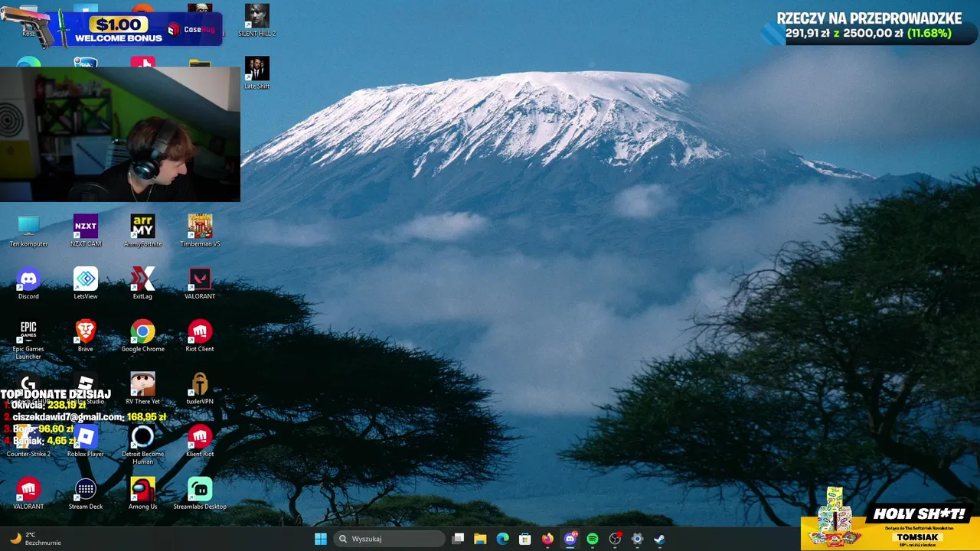The width and height of the screenshot is (980, 551).
Task: Click the webcam overlay thumbnail
Action: coord(120,134)
